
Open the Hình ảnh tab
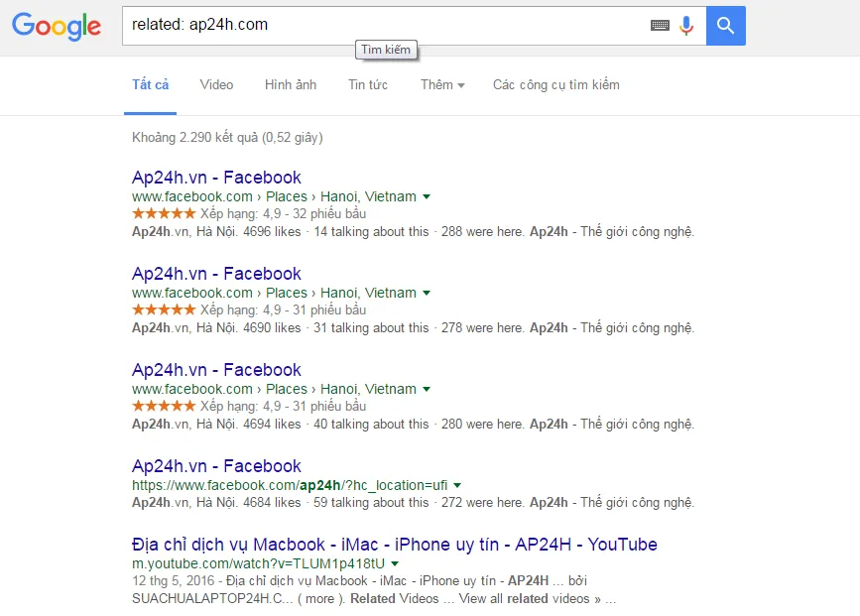(x=291, y=85)
